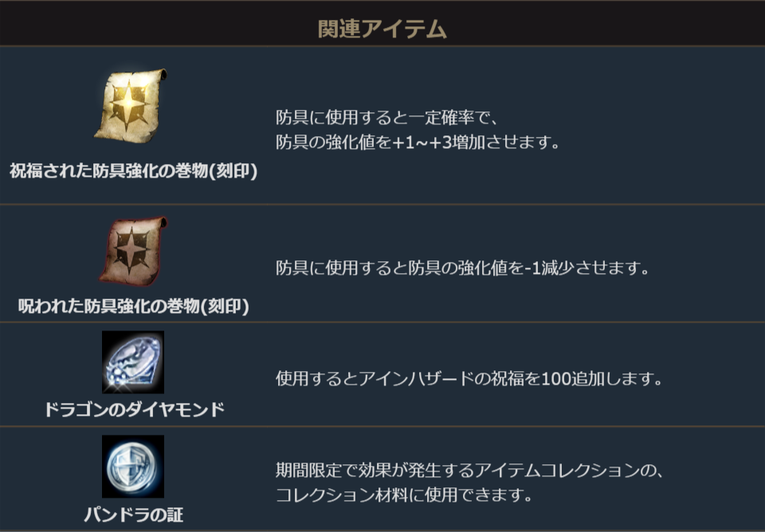The width and height of the screenshot is (765, 532).
Task: Click the text 防具に使用すると一定確率で、
Action: [387, 118]
